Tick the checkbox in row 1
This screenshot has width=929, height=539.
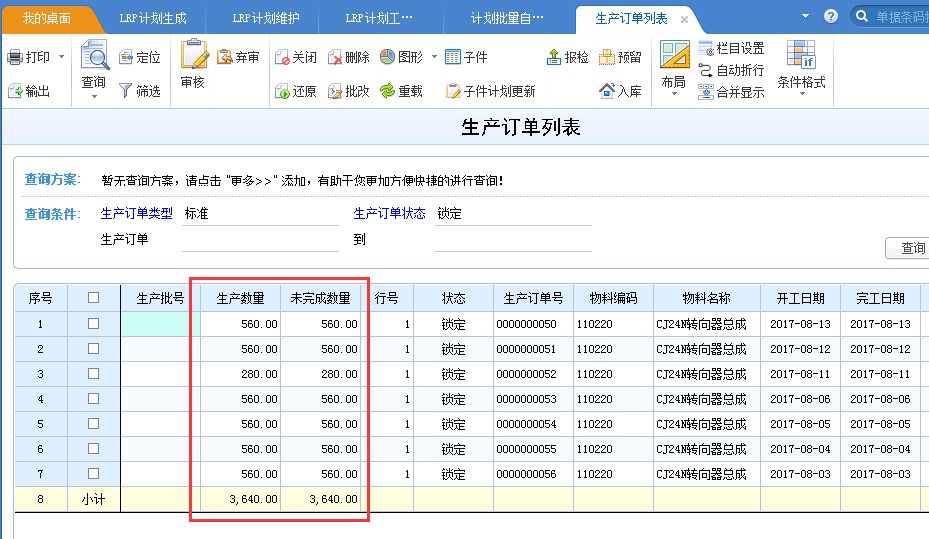(94, 324)
